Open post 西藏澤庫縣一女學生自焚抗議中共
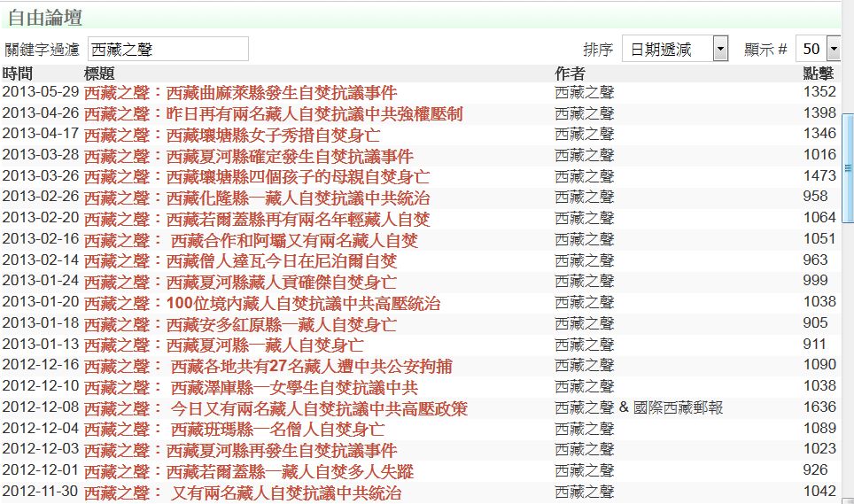Screen dimensions: 854x504 [x=251, y=388]
